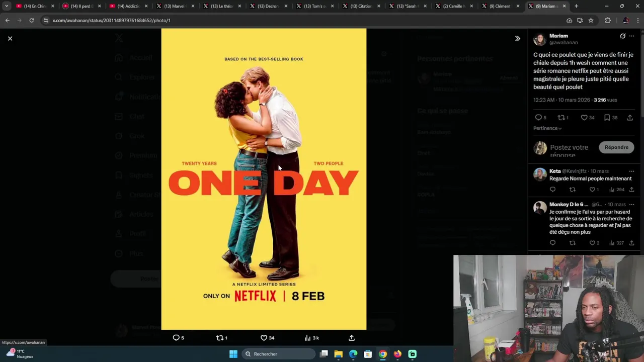Open the @awahanan handle link
Image resolution: width=644 pixels, height=362 pixels.
pos(563,43)
